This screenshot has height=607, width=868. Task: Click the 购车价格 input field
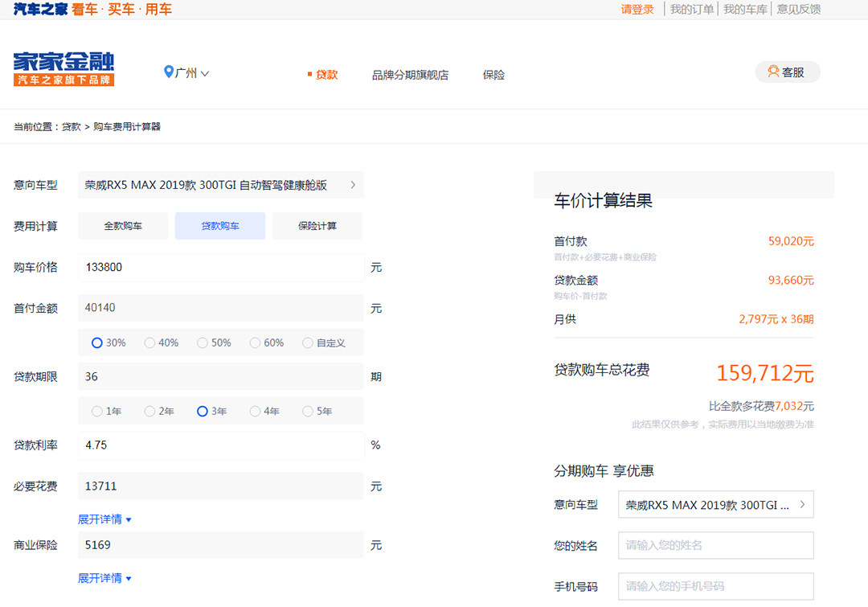(x=221, y=267)
